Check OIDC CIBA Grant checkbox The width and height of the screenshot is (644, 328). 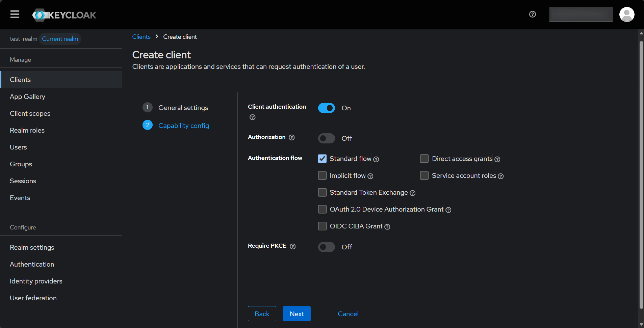pyautogui.click(x=323, y=226)
